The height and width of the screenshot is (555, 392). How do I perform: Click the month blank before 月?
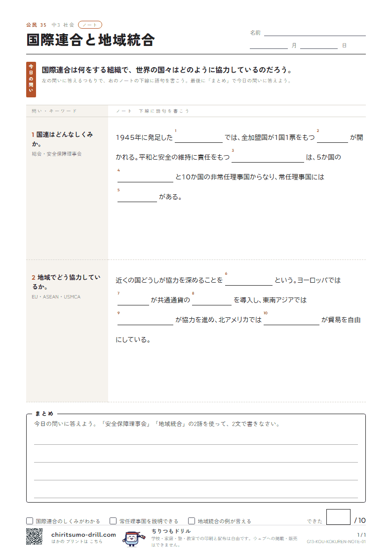click(x=269, y=45)
